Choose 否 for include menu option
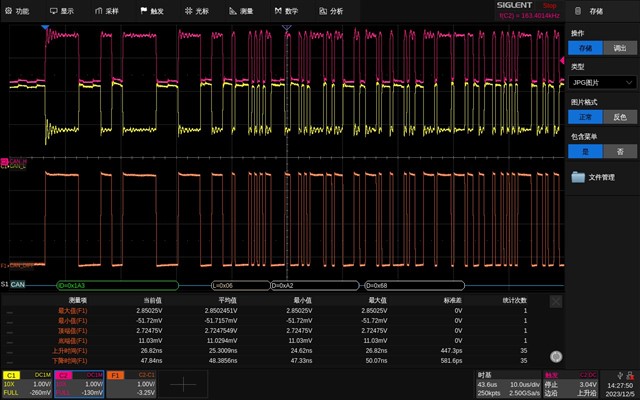640x400 pixels. (620, 151)
